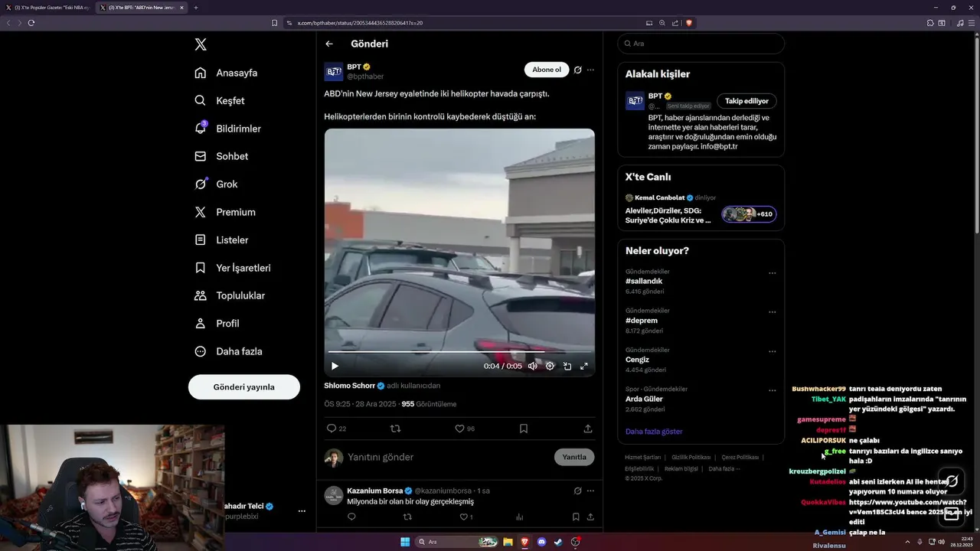Reload the page
This screenshot has height=551, width=980.
click(31, 23)
